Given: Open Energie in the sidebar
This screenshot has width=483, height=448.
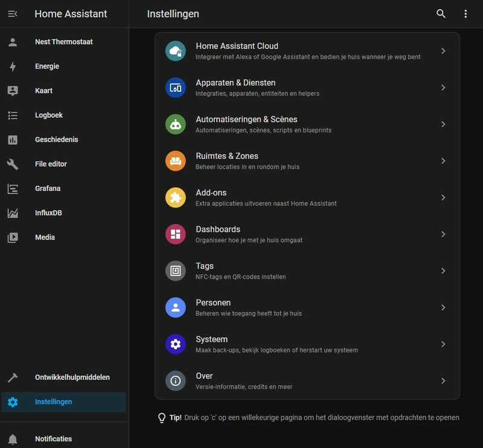Looking at the screenshot, I should (x=47, y=66).
